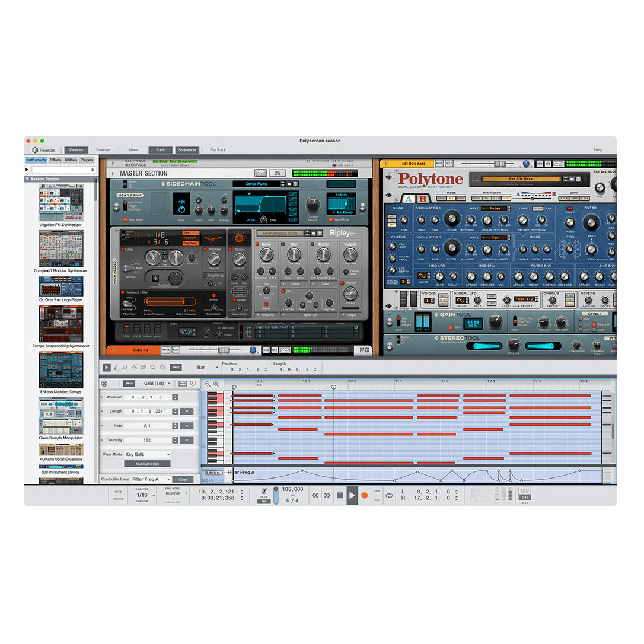Screen dimensions: 644x644
Task: Start recording with the record button
Action: coord(364,495)
